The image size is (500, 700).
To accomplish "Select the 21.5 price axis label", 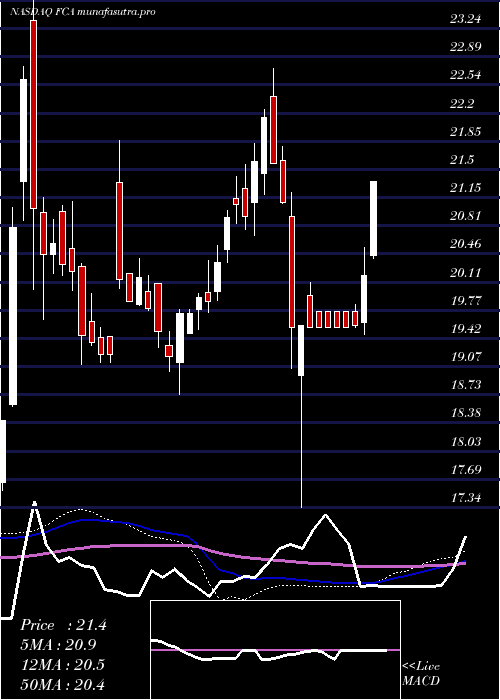I will 462,160.
